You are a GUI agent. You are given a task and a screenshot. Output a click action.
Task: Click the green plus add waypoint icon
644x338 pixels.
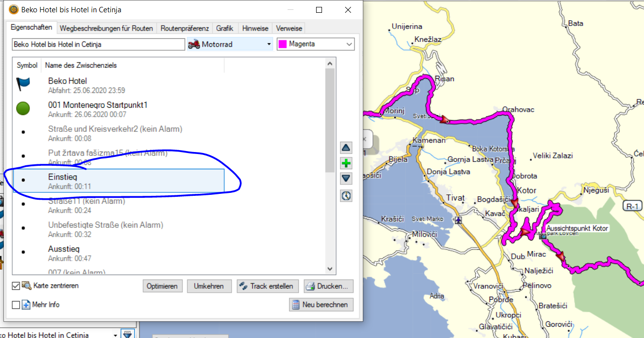coord(347,163)
